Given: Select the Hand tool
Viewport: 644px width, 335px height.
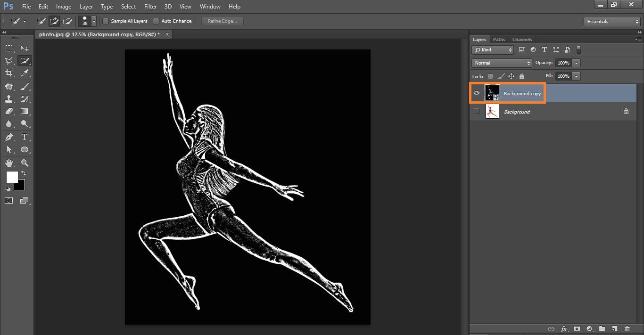Looking at the screenshot, I should (x=9, y=163).
